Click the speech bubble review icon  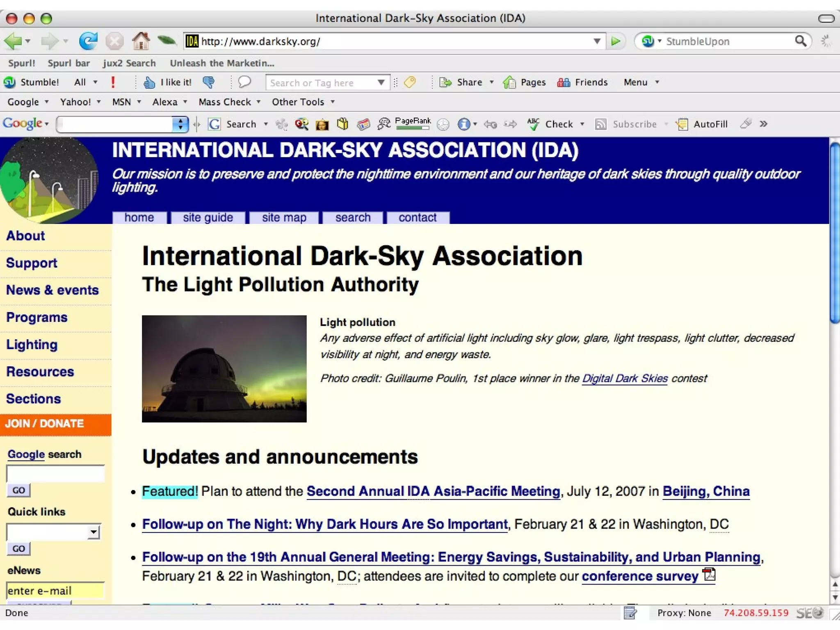click(244, 82)
